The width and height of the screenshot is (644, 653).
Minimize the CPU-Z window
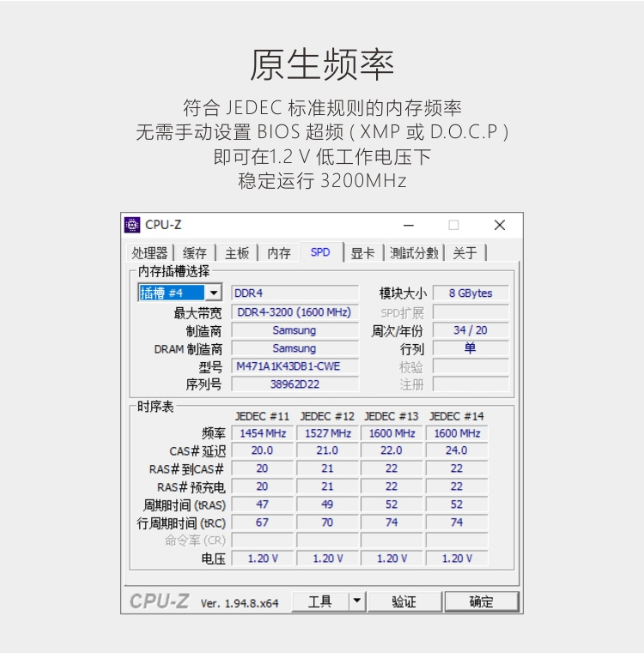[x=409, y=225]
